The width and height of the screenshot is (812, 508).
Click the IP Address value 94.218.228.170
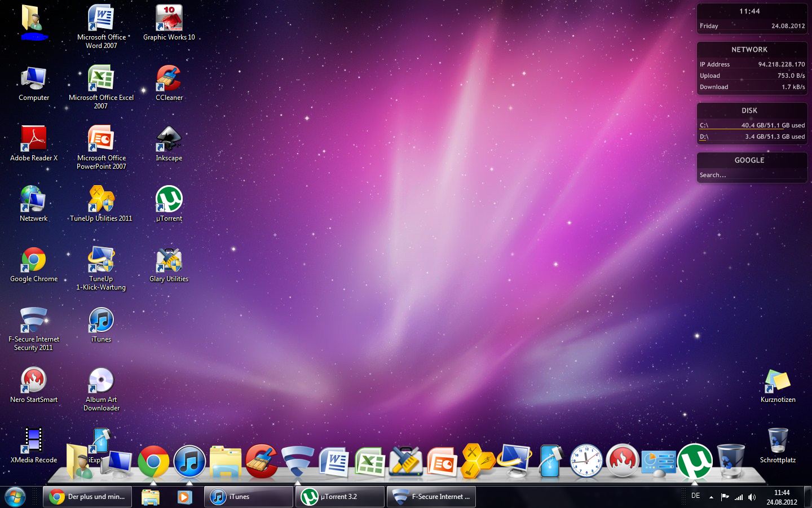pos(781,64)
